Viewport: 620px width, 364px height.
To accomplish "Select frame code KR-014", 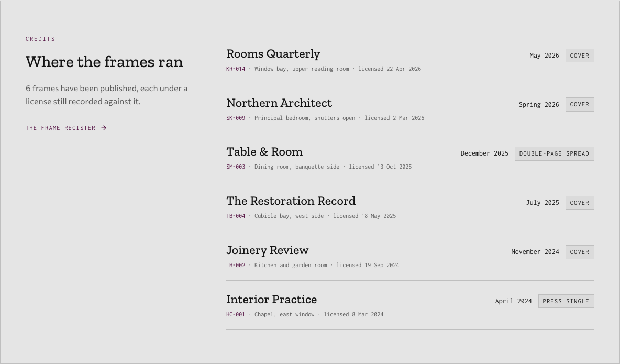I will (x=236, y=69).
